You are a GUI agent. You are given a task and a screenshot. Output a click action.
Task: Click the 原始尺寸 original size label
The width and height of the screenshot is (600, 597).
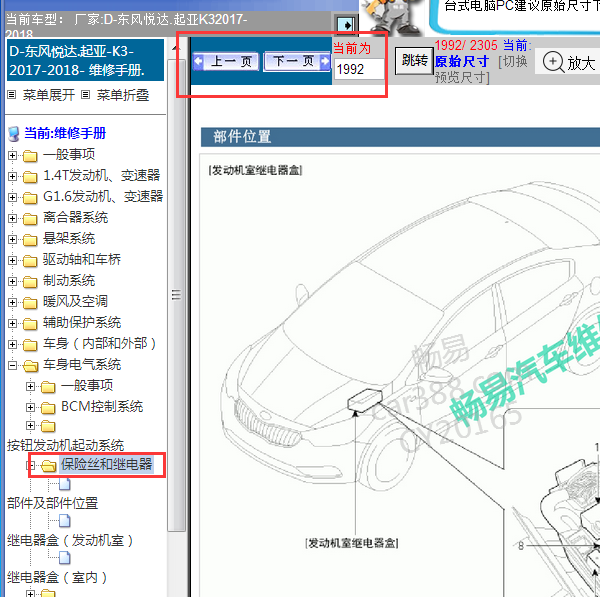(x=462, y=61)
